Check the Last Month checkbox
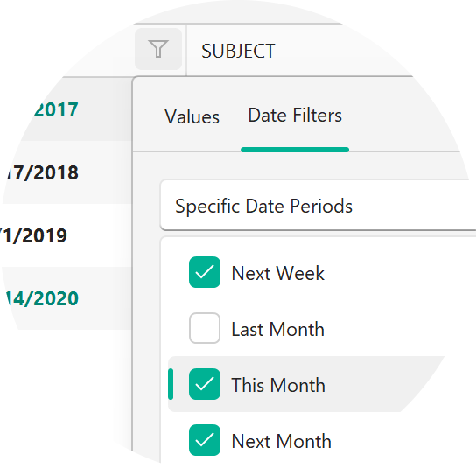This screenshot has width=476, height=476. tap(205, 328)
